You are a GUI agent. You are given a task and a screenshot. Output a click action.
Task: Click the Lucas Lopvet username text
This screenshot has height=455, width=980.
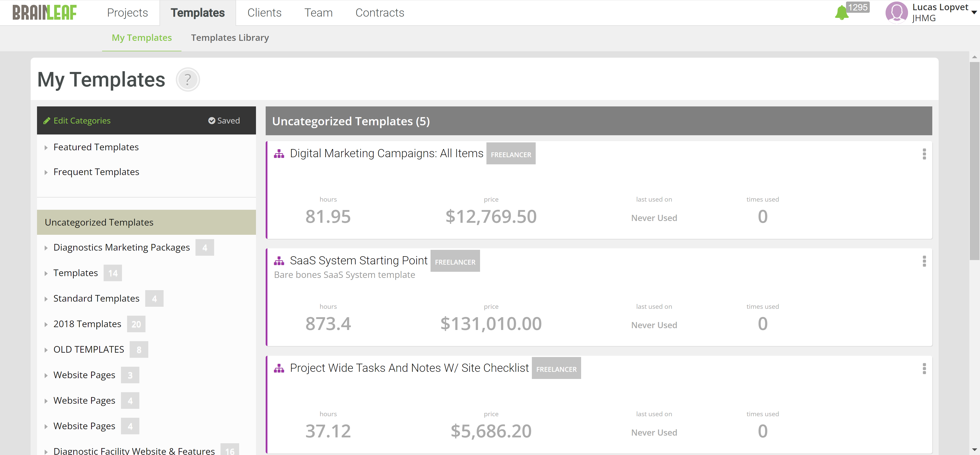pyautogui.click(x=940, y=7)
